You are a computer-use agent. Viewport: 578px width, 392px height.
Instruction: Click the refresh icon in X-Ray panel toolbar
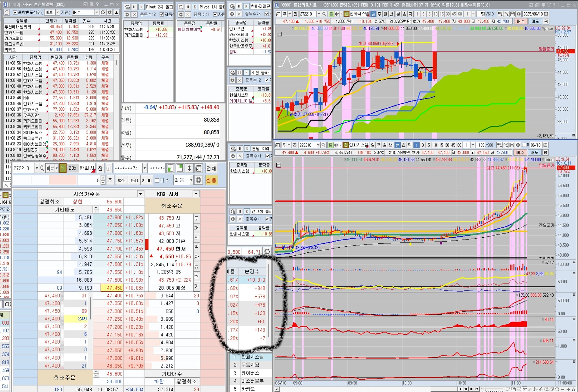[103, 12]
